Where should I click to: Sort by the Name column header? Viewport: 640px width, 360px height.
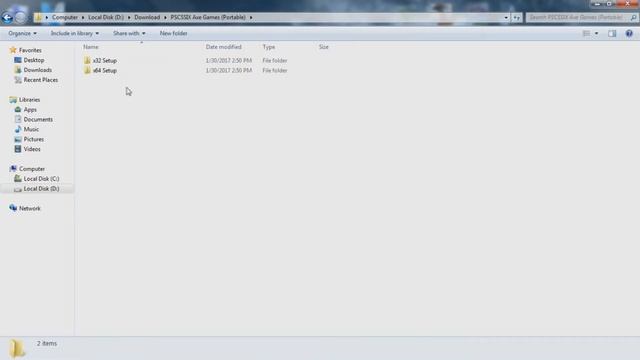point(91,47)
